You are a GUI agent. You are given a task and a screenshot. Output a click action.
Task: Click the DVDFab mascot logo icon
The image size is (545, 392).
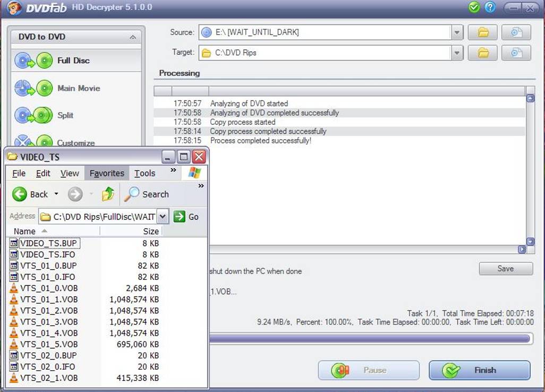[14, 7]
